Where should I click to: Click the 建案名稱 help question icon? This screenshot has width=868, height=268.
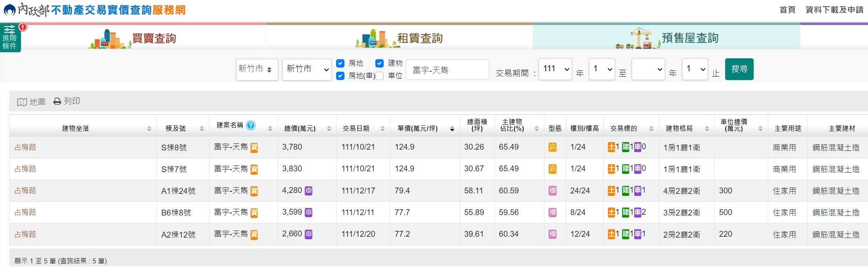click(251, 125)
